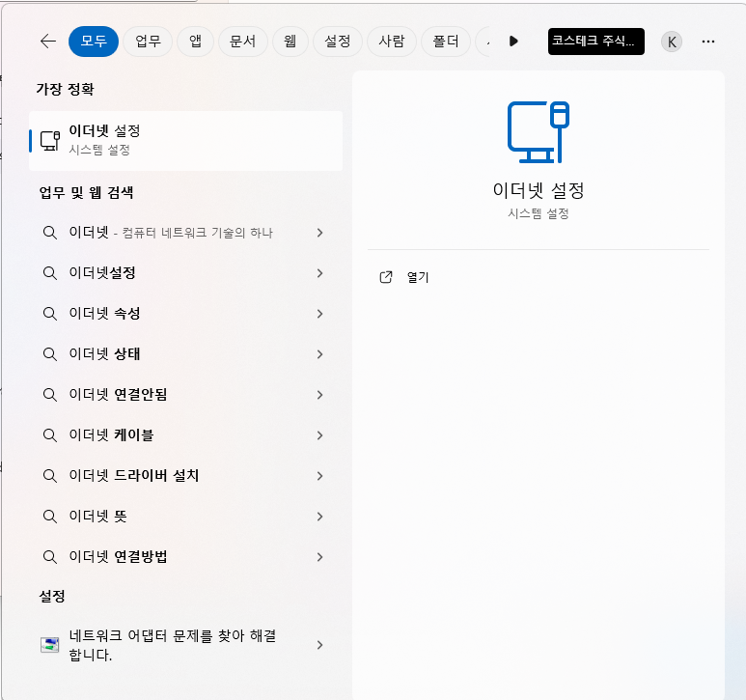This screenshot has height=700, width=746.
Task: Click the 코스테크 주식... organization button
Action: pos(596,42)
